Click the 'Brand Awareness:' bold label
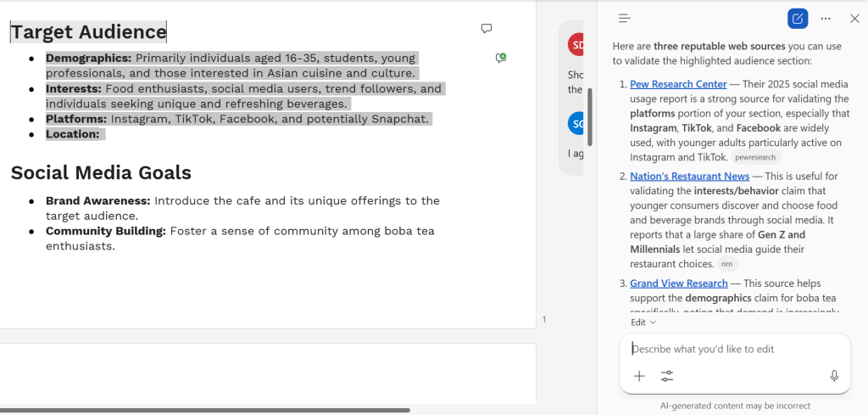 pyautogui.click(x=98, y=200)
